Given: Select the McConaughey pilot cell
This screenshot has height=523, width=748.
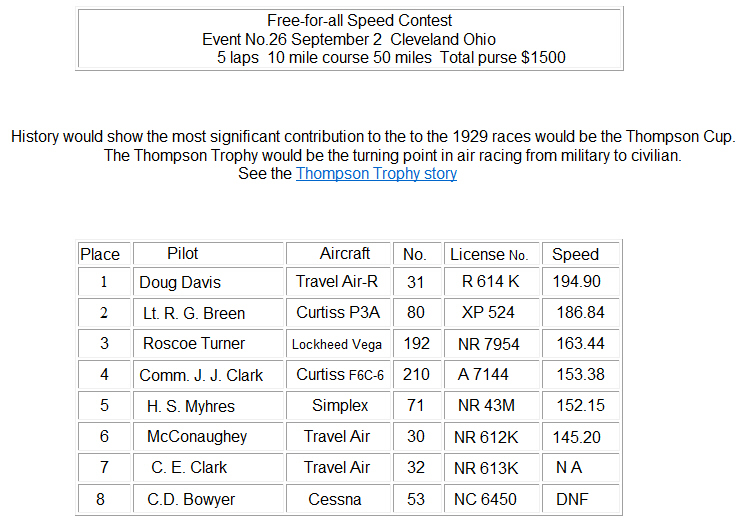Looking at the screenshot, I should 197,437.
